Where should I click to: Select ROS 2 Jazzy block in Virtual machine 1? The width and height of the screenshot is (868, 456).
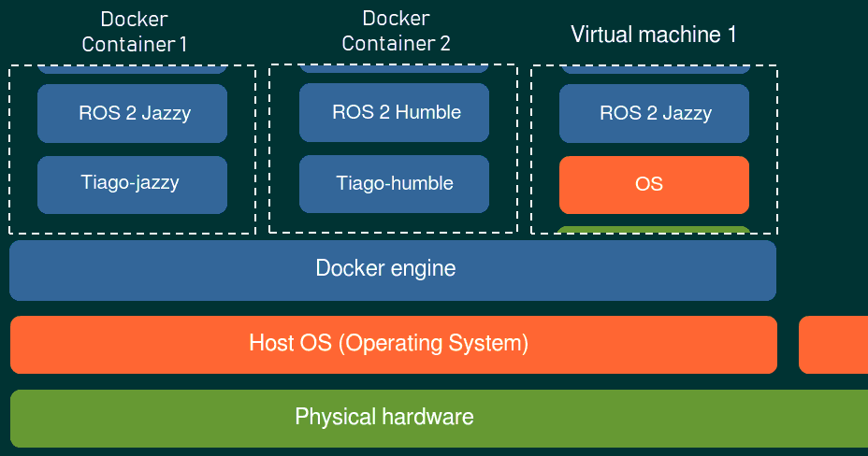pyautogui.click(x=655, y=113)
